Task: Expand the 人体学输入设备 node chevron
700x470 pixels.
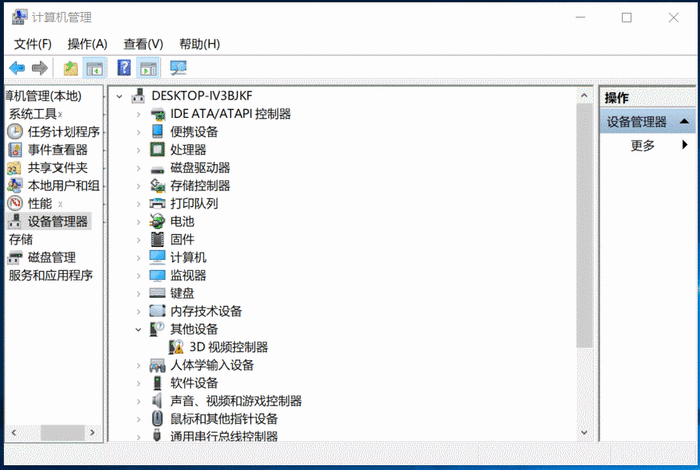Action: point(138,366)
